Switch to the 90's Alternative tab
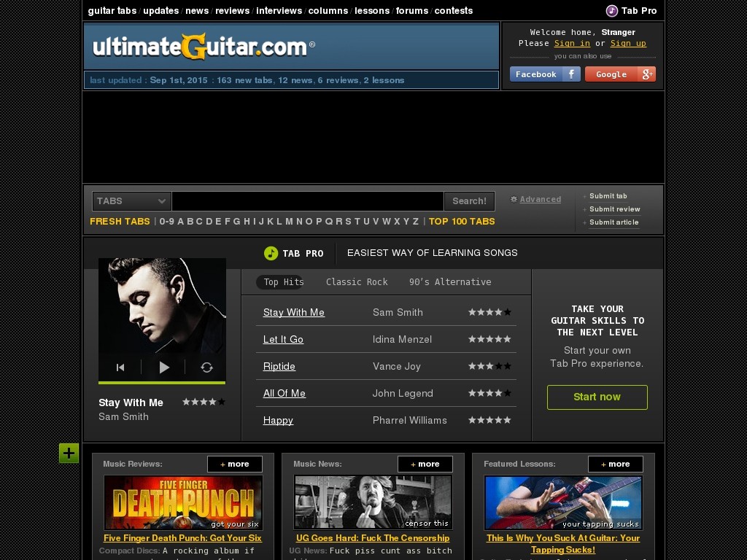747x560 pixels. (450, 282)
